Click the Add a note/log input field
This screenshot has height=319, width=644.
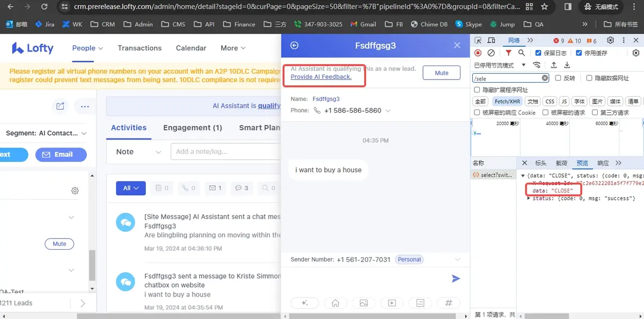225,151
